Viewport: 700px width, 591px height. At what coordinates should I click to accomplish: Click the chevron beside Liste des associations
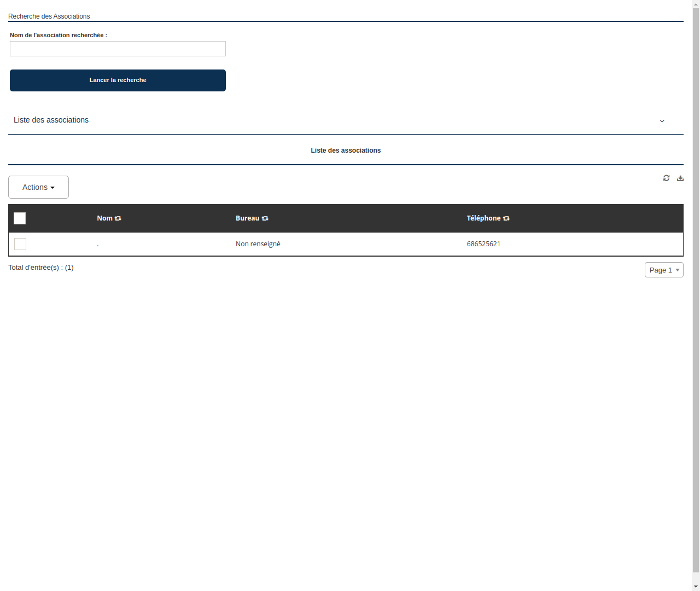point(662,121)
